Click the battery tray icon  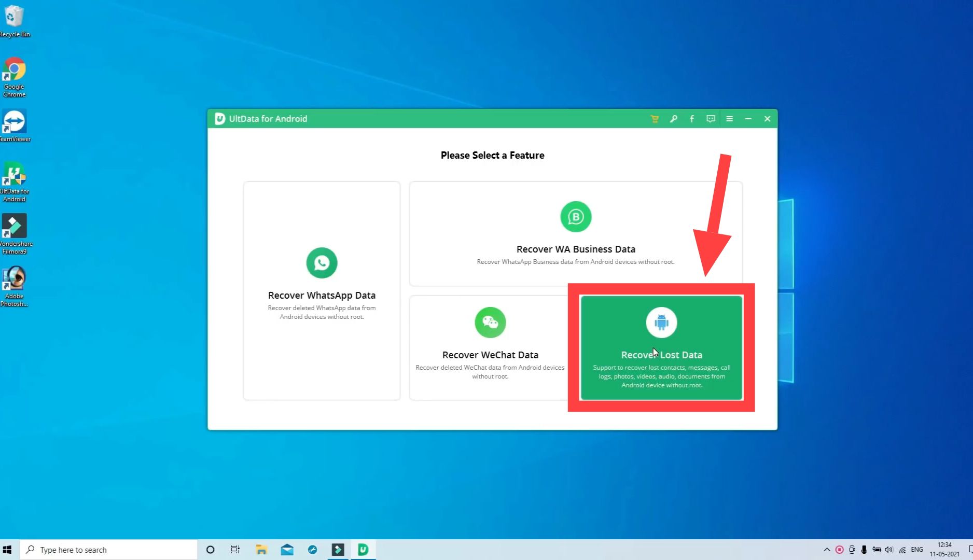[877, 550]
